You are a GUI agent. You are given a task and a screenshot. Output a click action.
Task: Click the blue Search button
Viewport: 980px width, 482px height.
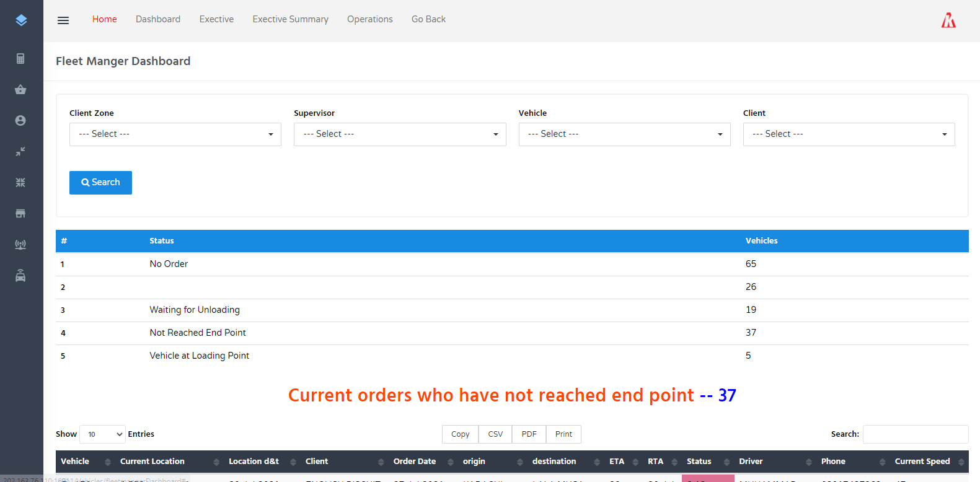pyautogui.click(x=100, y=183)
